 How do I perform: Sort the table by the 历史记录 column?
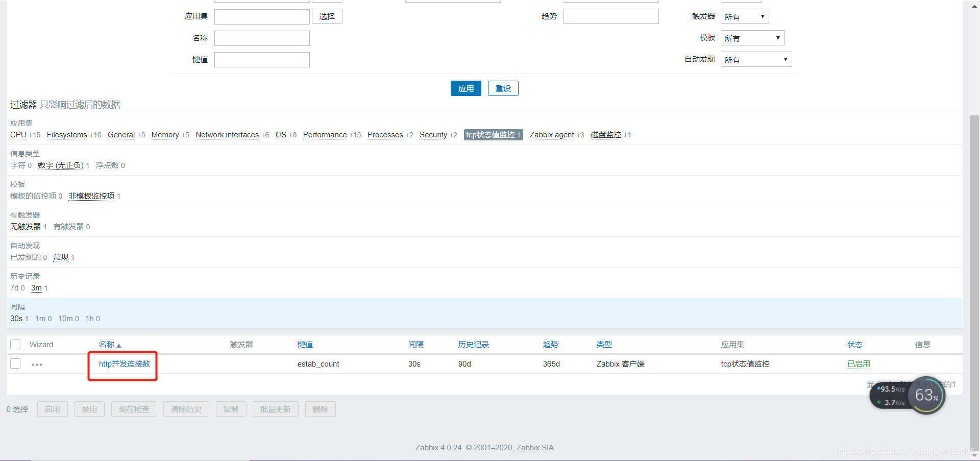click(x=474, y=345)
